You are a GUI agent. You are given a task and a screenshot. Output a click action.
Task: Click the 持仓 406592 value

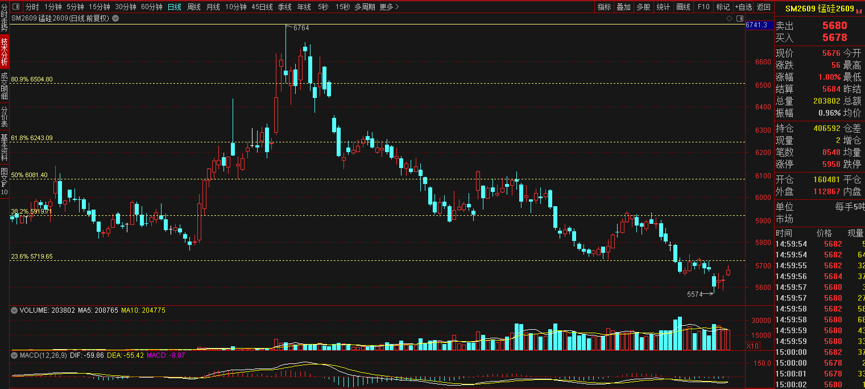(x=826, y=128)
